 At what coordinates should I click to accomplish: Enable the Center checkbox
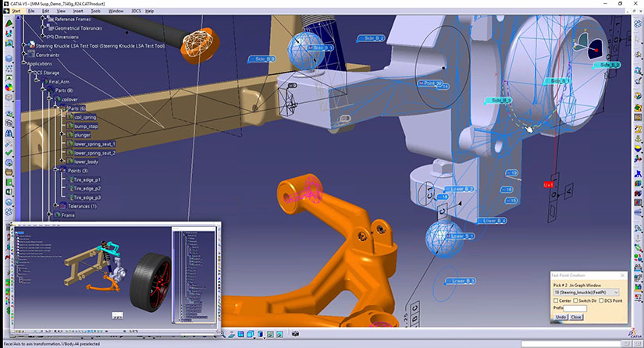[557, 300]
